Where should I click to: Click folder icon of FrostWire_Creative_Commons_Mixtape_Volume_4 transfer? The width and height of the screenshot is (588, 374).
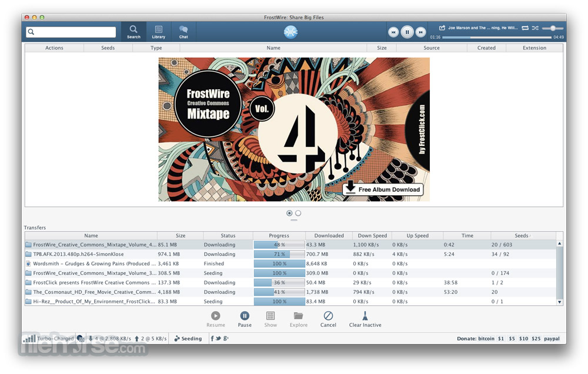[28, 245]
